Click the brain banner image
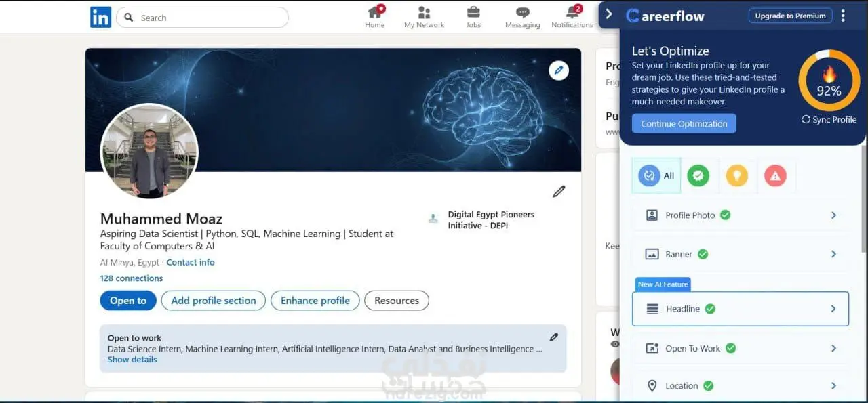 click(333, 110)
